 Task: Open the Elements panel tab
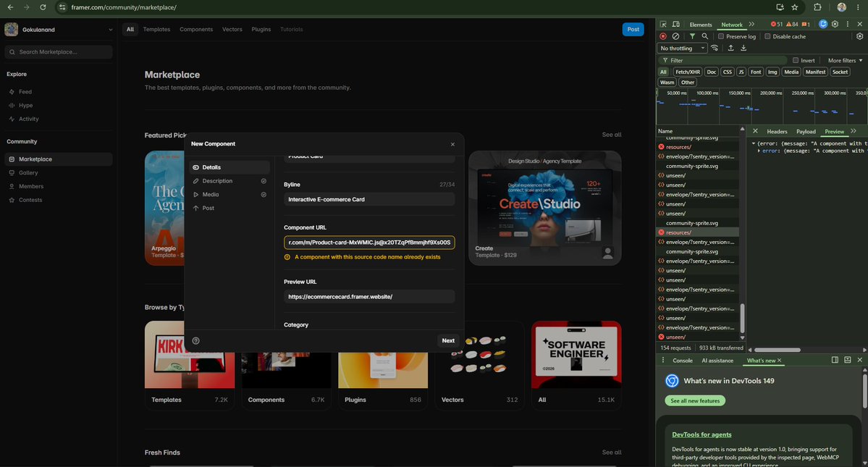pos(701,25)
